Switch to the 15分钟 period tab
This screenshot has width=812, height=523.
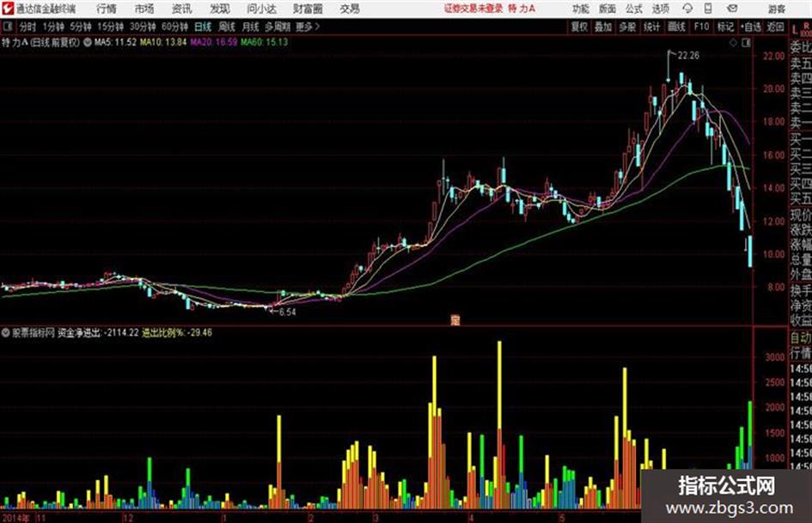pos(110,27)
